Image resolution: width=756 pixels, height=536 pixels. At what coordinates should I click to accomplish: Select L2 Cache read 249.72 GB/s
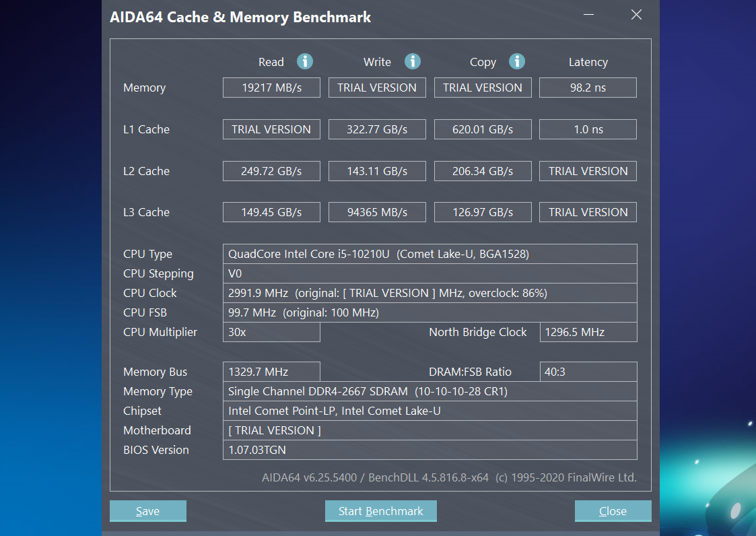[271, 171]
